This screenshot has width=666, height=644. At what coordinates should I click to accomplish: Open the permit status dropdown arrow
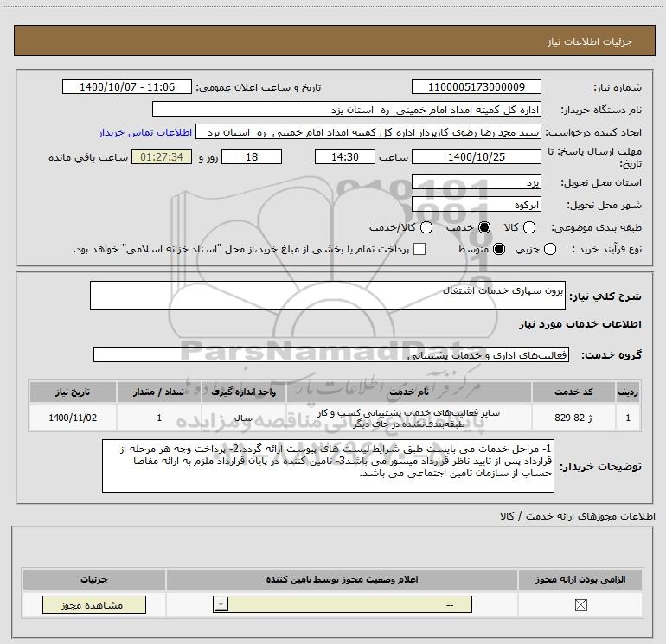pyautogui.click(x=221, y=604)
